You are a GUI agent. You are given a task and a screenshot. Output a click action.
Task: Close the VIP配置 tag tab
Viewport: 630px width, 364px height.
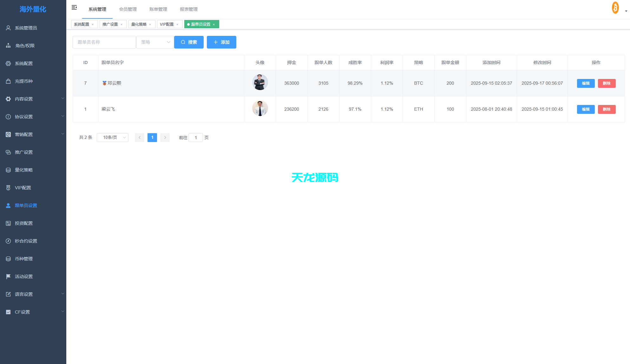click(178, 24)
